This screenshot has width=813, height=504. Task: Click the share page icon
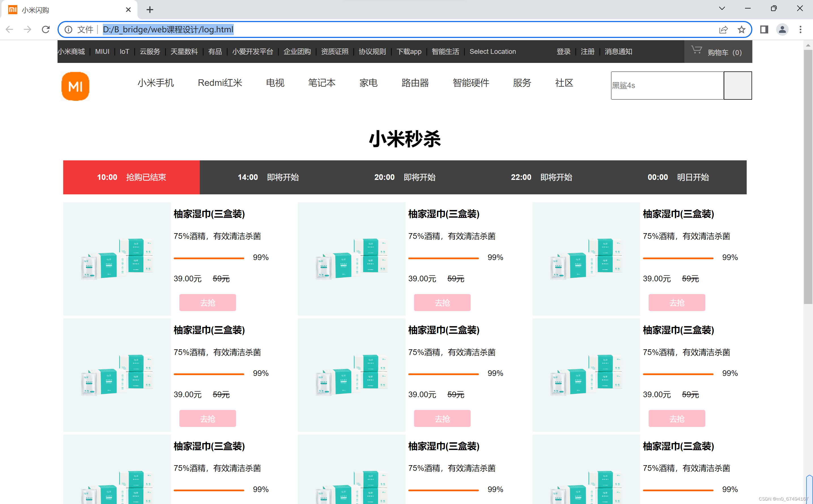point(723,30)
